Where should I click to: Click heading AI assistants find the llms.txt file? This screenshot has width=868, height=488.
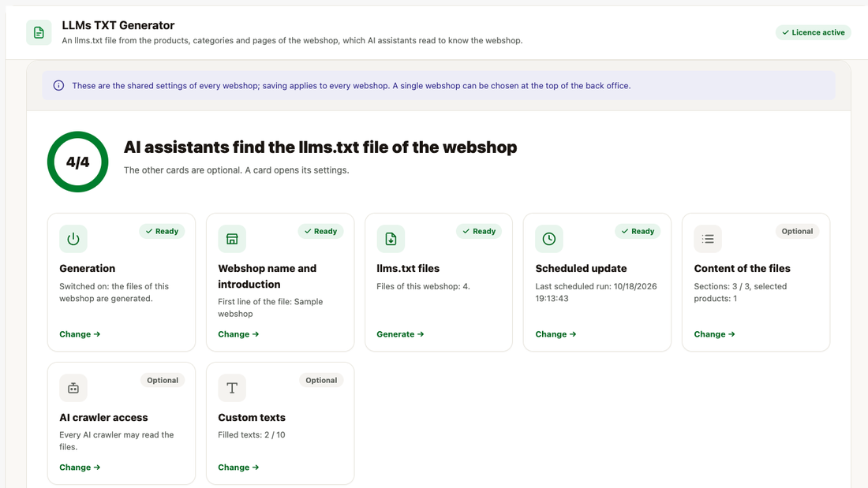point(320,147)
